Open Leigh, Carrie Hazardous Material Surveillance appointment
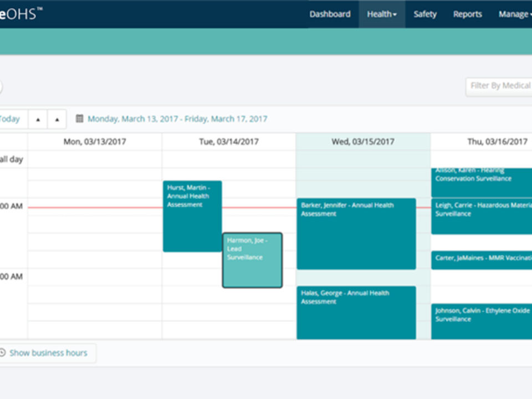Viewport: 532px width, 399px height. [x=482, y=216]
